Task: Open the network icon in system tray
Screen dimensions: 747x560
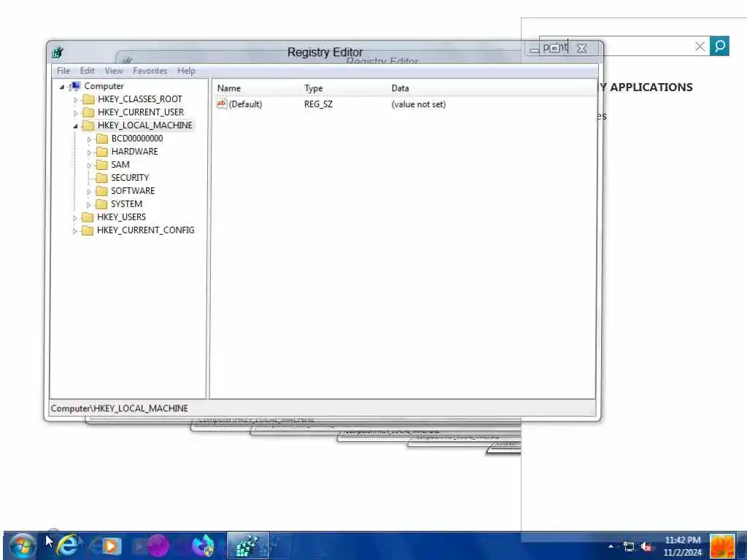Action: [629, 547]
